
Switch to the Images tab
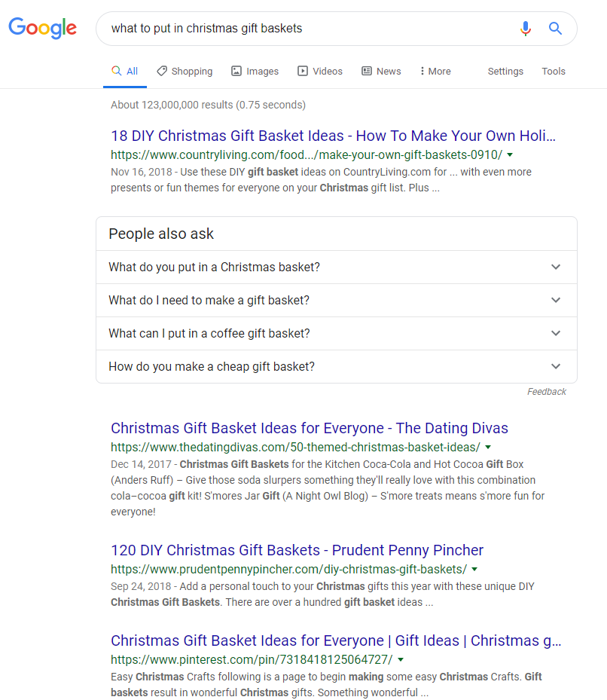click(255, 72)
